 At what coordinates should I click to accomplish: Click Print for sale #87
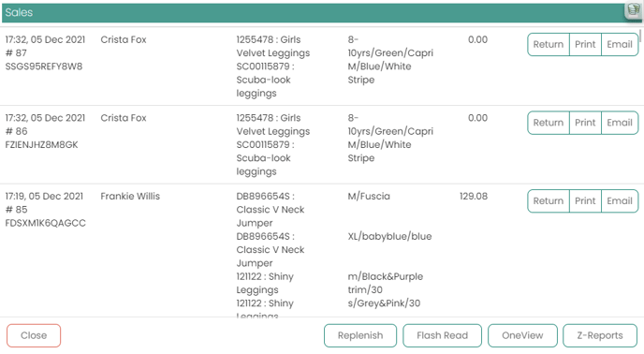click(x=585, y=44)
